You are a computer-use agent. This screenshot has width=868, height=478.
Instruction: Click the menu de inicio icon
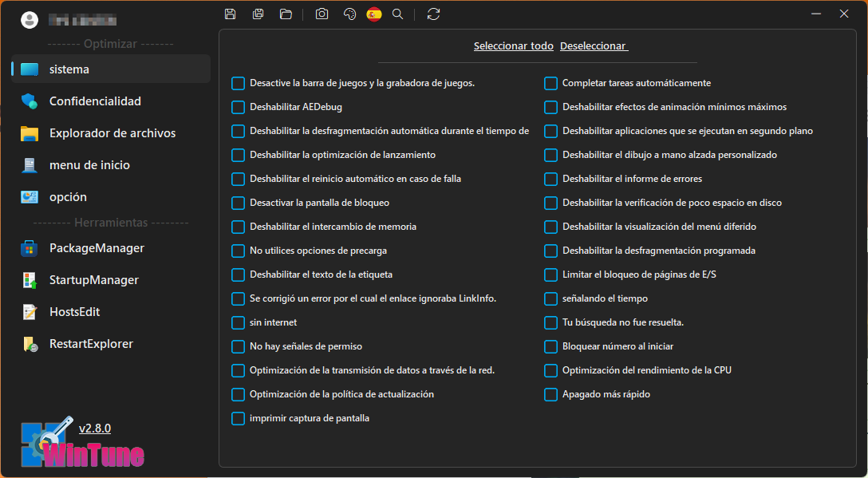coord(30,165)
